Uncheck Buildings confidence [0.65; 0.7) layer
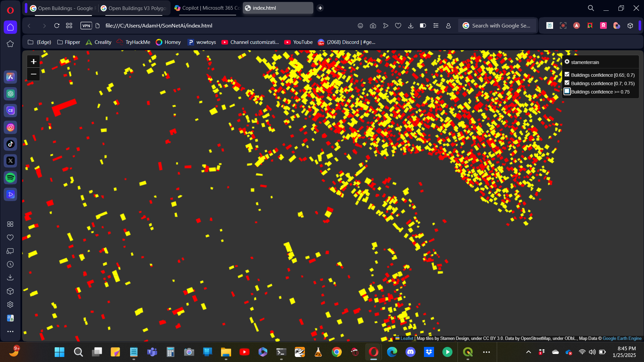The height and width of the screenshot is (362, 644). click(x=567, y=75)
